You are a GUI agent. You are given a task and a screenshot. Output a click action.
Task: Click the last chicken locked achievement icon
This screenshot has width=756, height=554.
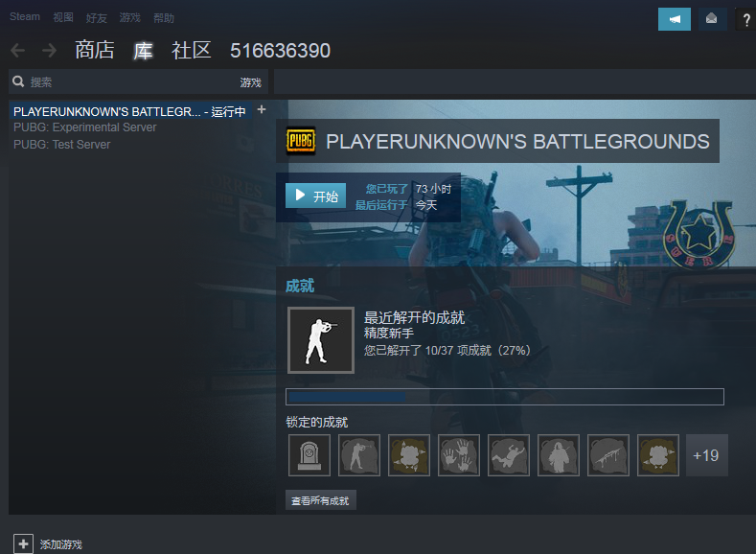tap(658, 455)
